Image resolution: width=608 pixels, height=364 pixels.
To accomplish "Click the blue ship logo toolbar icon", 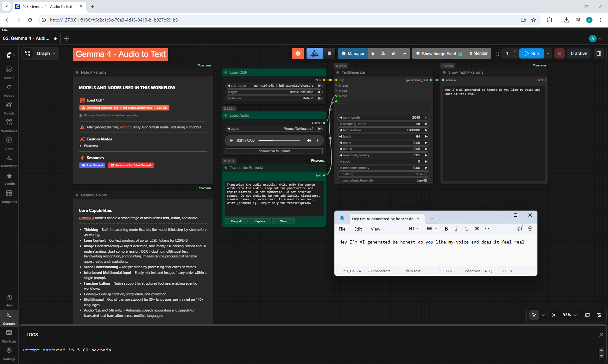I will (315, 53).
